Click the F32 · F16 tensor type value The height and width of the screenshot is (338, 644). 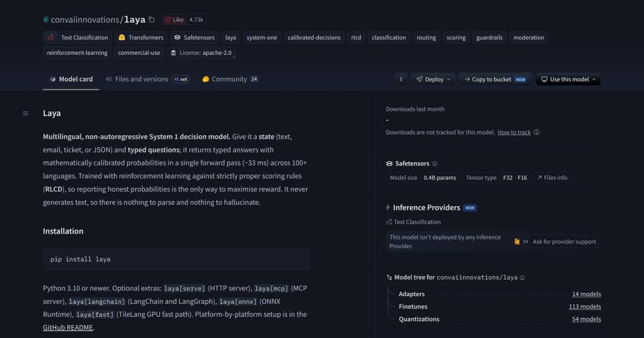(515, 178)
